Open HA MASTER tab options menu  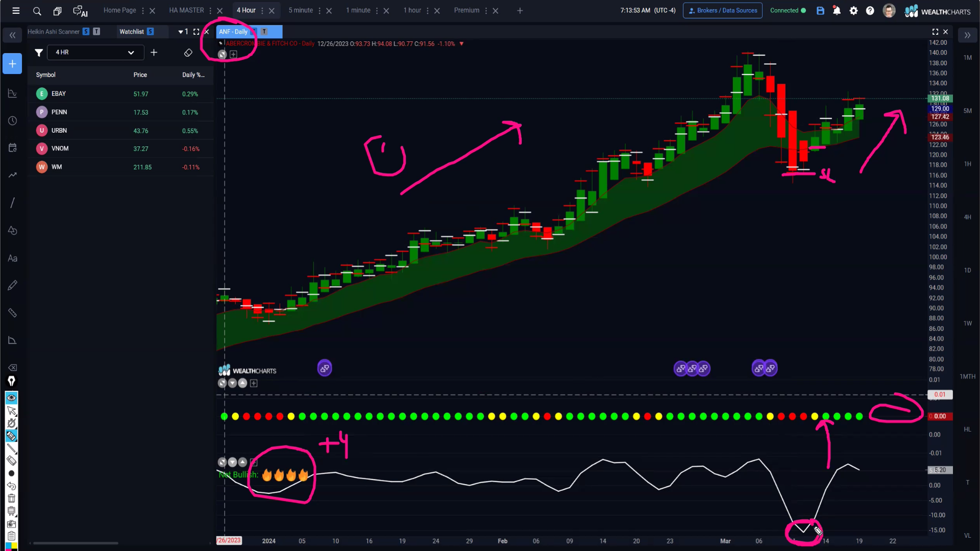coord(210,11)
